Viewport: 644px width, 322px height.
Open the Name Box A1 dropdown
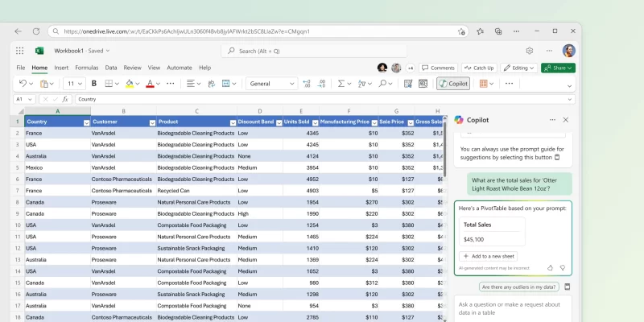[x=30, y=99]
